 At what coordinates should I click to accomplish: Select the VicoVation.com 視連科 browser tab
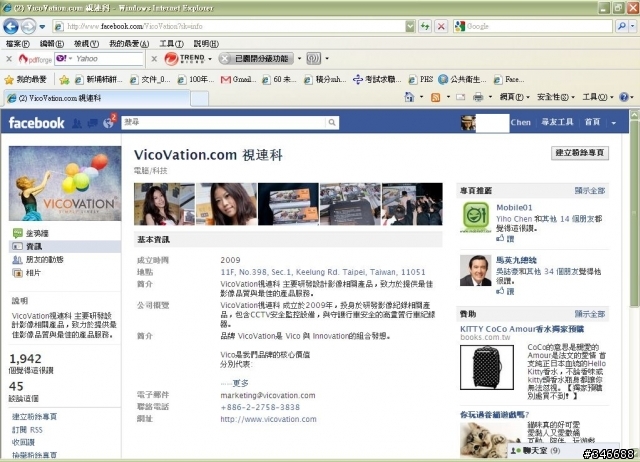(97, 98)
